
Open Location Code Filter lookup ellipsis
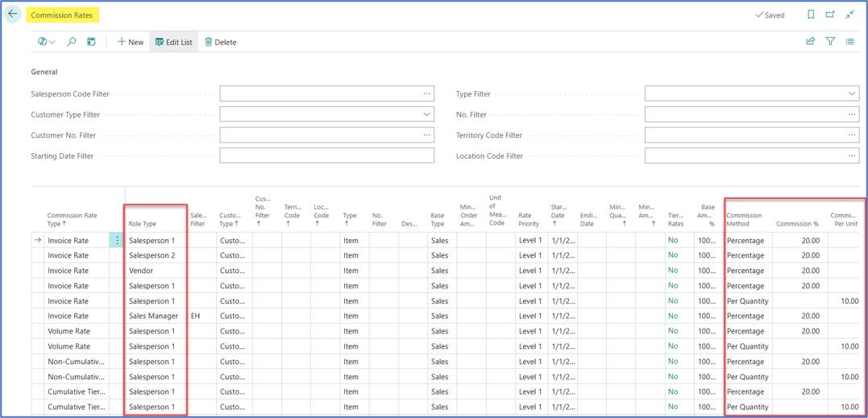click(852, 156)
